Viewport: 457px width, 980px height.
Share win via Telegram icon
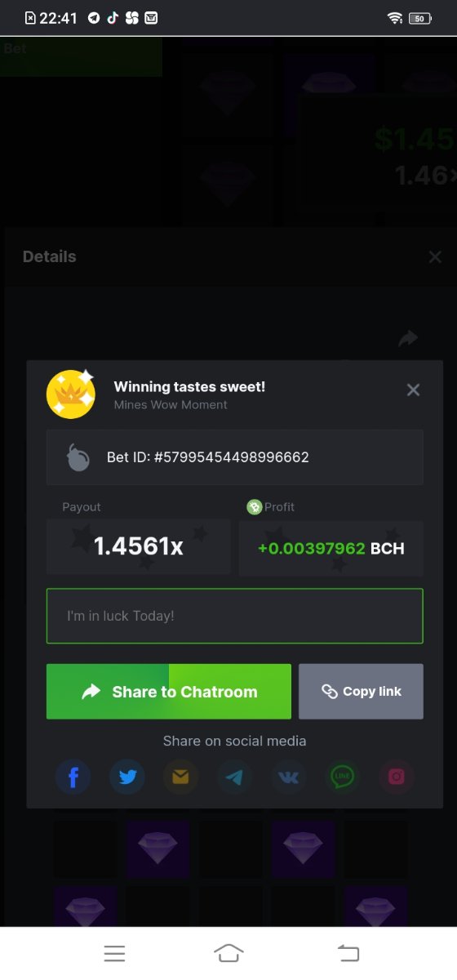[x=235, y=777]
